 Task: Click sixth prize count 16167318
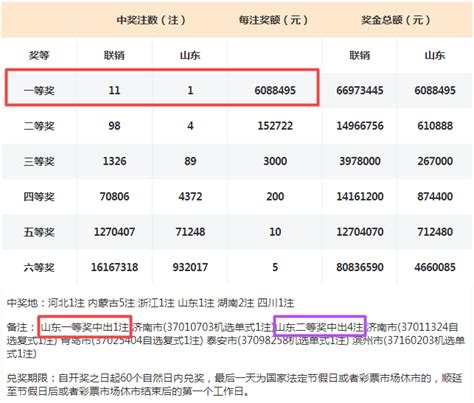[x=114, y=267]
